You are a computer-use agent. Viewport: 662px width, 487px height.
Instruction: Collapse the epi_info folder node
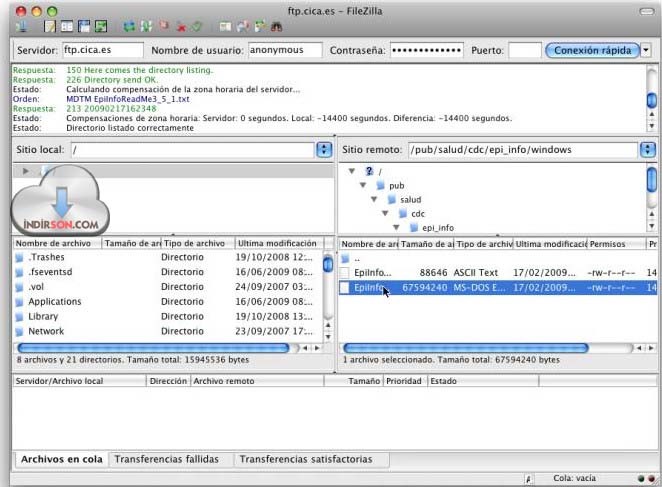(396, 227)
